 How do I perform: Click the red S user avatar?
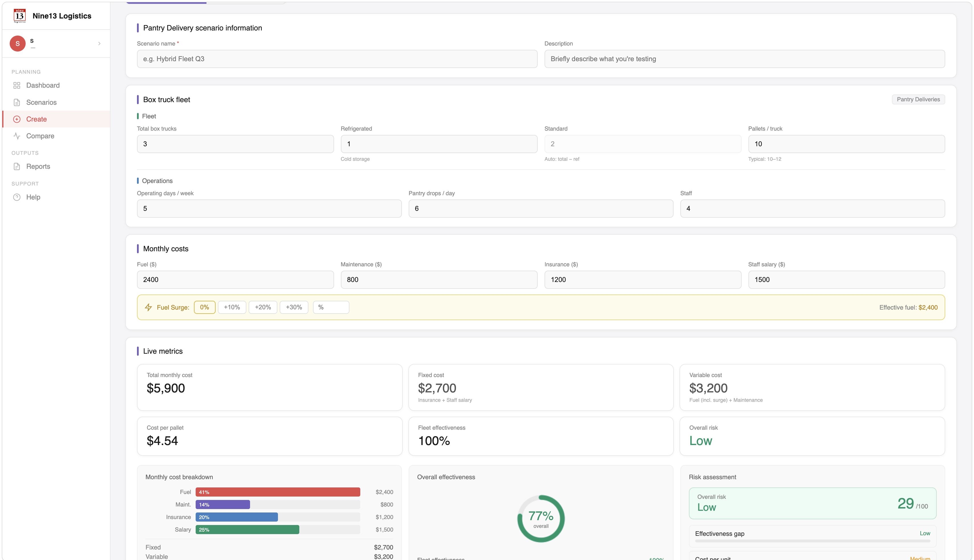click(18, 44)
